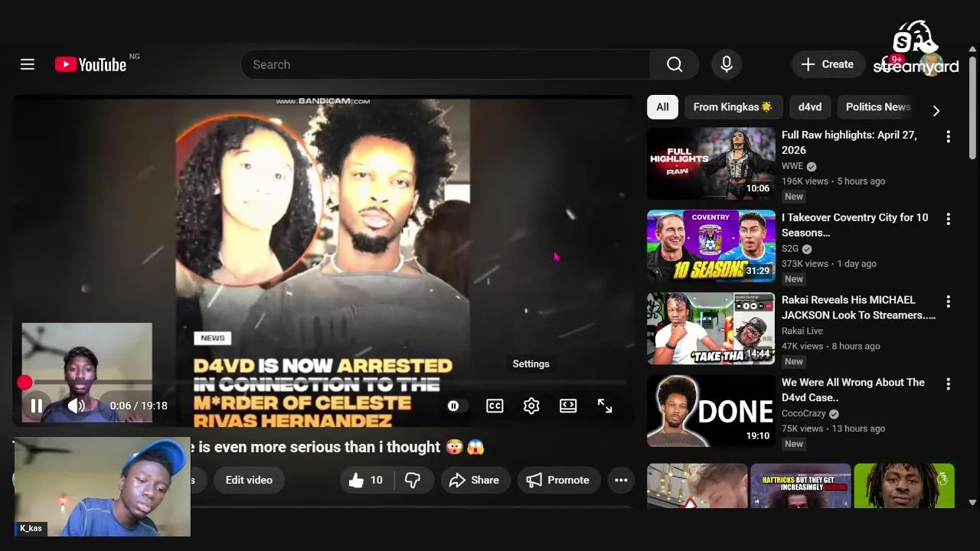Open the YouTube hamburger guide menu

coord(28,64)
